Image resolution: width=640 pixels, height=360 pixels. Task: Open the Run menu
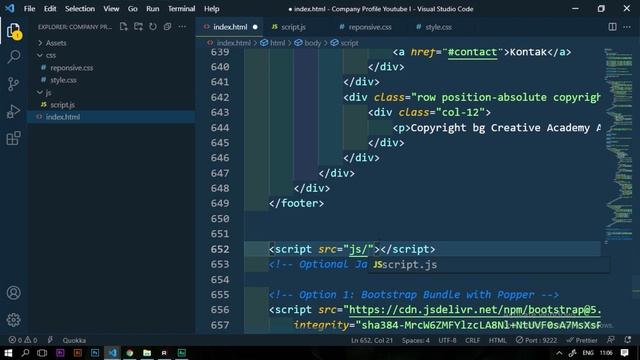click(153, 9)
